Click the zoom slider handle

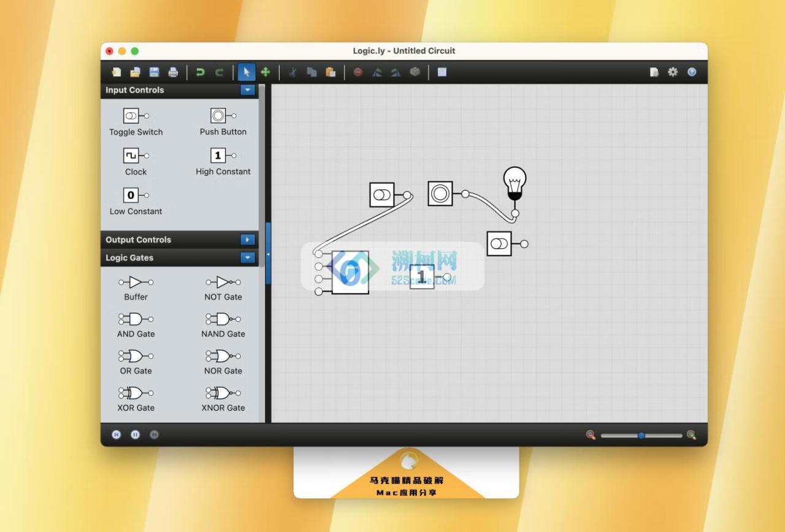coord(641,435)
